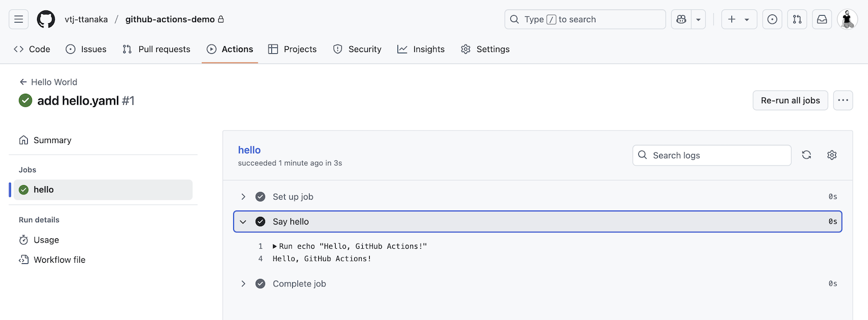Open the log settings gear
Image resolution: width=868 pixels, height=320 pixels.
coord(832,155)
